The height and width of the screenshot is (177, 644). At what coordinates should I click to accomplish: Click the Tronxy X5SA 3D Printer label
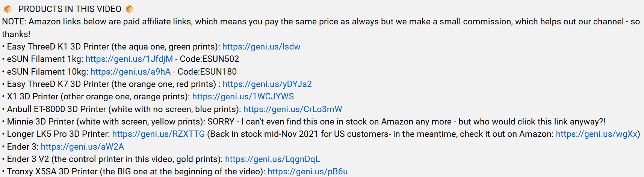(52, 171)
